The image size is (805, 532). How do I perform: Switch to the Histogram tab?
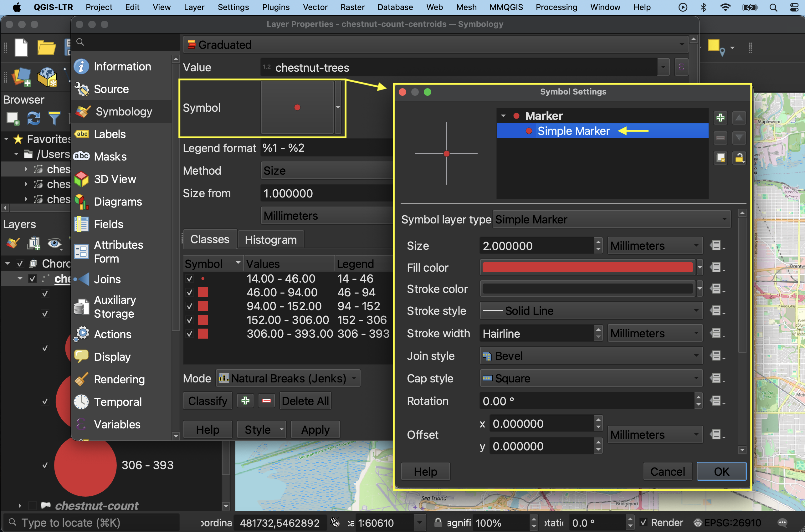click(271, 240)
